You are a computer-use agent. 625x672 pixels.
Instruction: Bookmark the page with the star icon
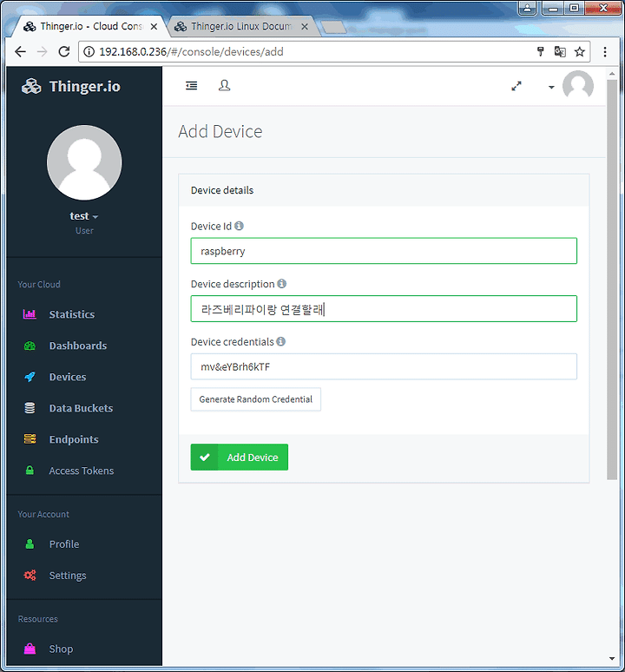pyautogui.click(x=580, y=52)
